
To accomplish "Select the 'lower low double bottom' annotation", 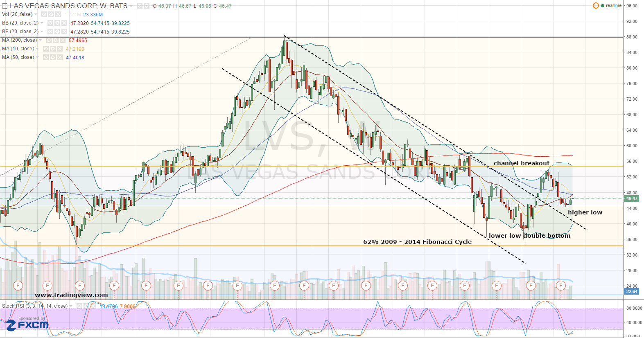I will coord(529,236).
